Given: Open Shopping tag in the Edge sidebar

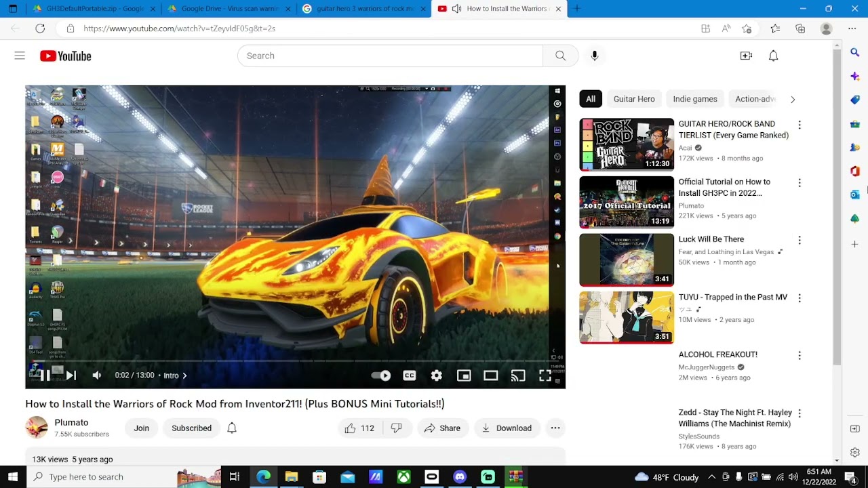Looking at the screenshot, I should (854, 100).
